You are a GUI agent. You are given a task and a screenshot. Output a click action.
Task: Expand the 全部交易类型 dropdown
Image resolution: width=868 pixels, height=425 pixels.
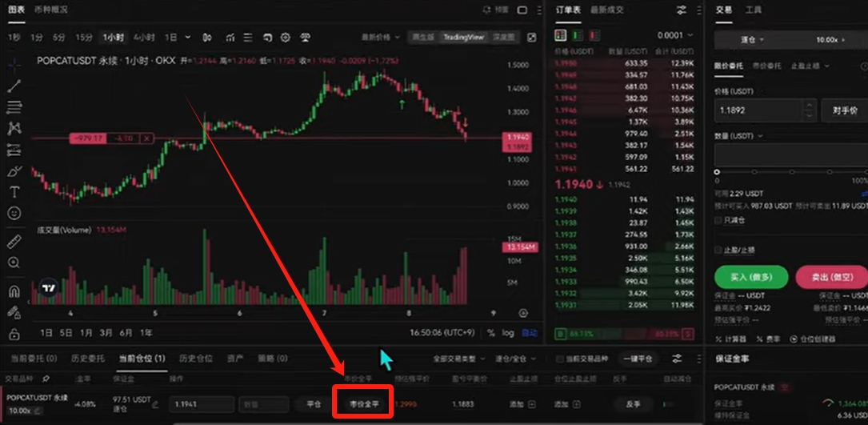click(459, 359)
